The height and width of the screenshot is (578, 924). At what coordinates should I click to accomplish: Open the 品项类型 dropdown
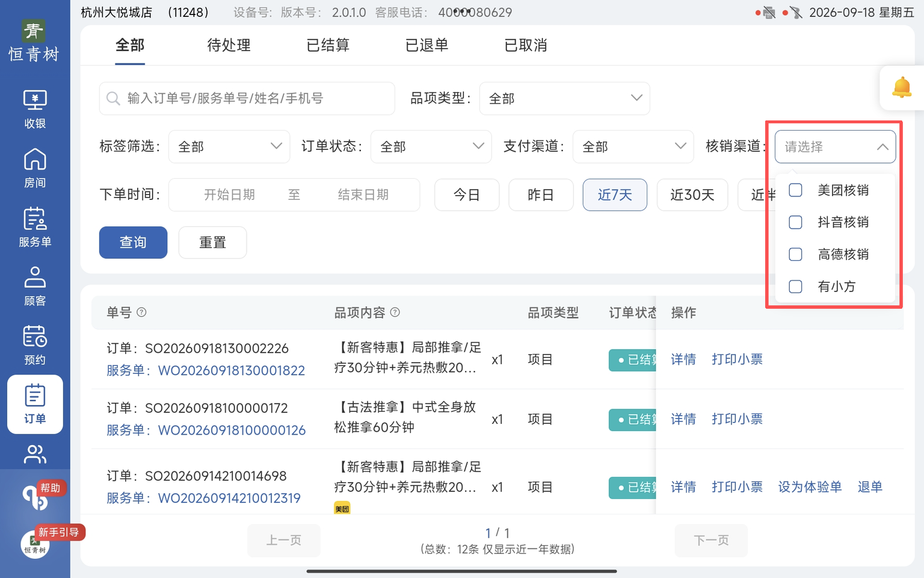click(x=564, y=98)
